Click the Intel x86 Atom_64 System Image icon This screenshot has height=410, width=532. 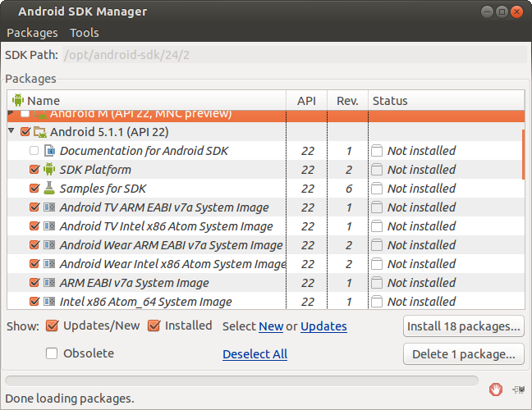point(49,301)
